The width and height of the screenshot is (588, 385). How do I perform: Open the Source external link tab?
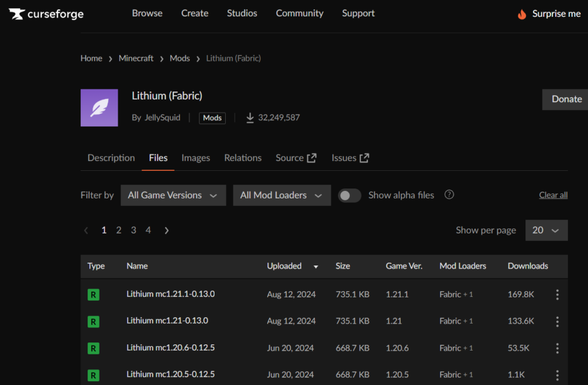296,158
